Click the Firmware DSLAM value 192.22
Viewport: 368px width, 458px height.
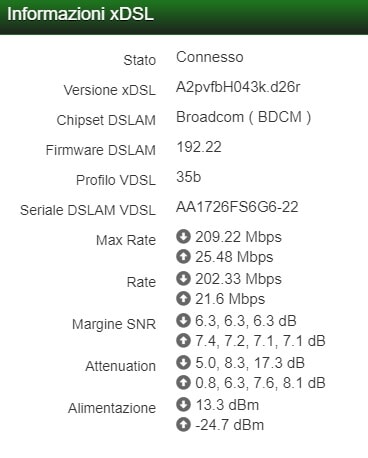tap(199, 147)
